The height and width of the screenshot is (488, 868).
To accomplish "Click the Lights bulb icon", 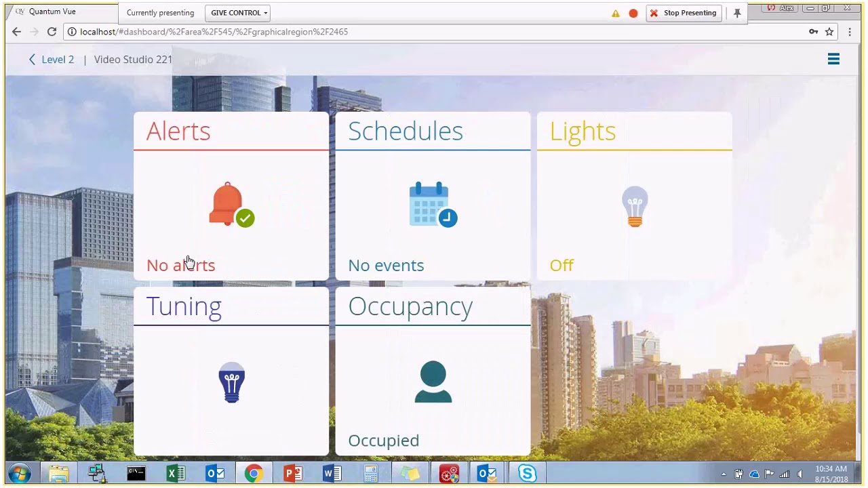I will click(635, 207).
